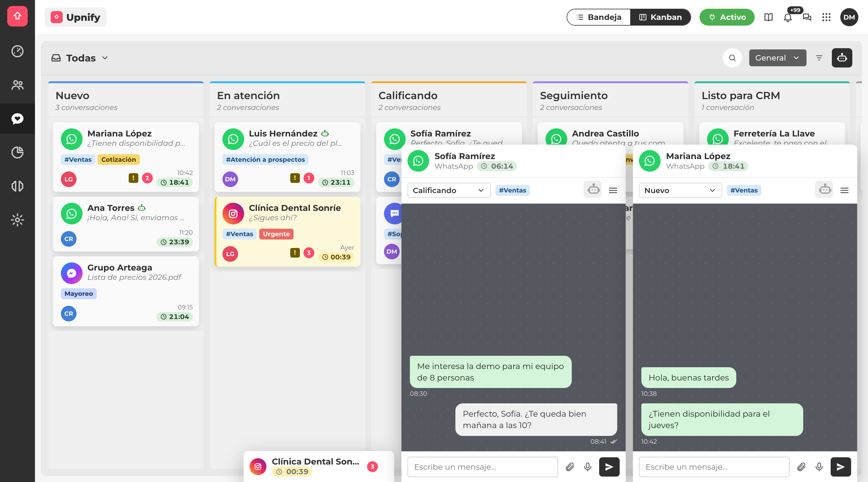Toggle the Activo status button
Screen dimensions: 868x482
tap(727, 17)
